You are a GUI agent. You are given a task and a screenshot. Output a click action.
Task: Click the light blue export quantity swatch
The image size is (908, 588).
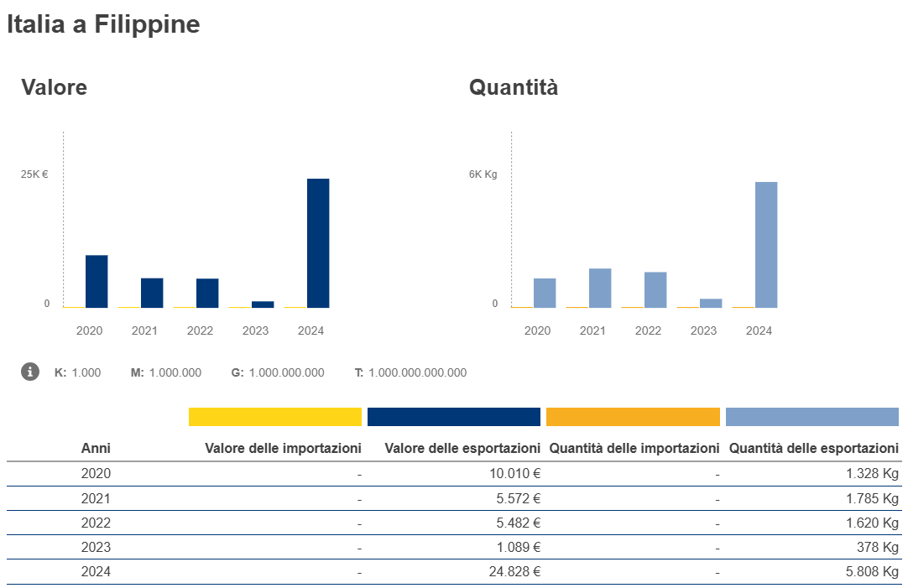(811, 417)
